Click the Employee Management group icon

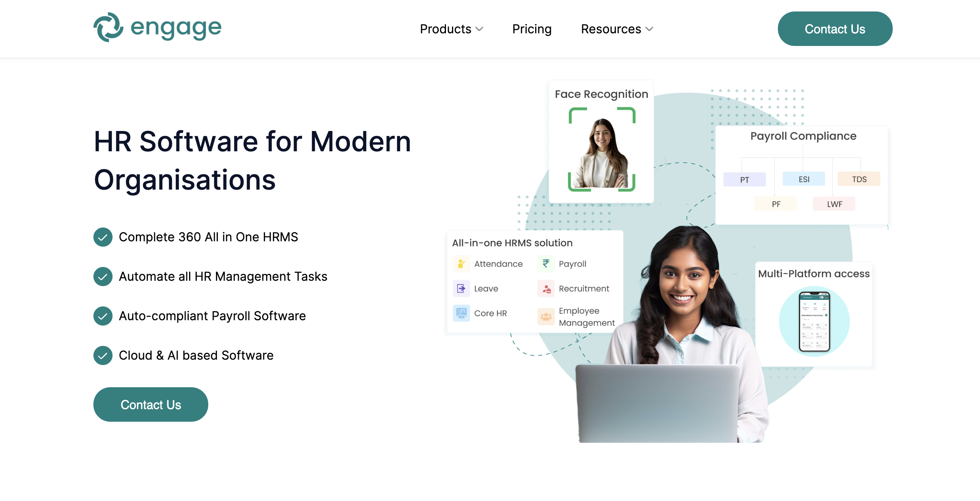546,316
